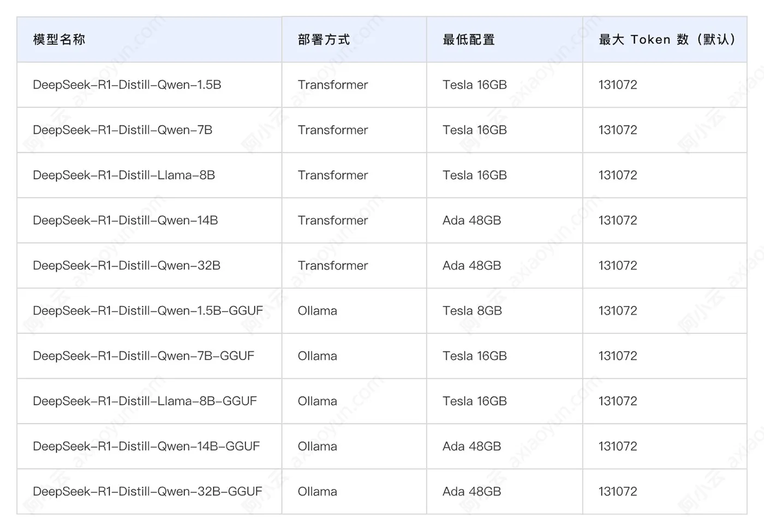Click Transformer in the Qwen-14B row
This screenshot has width=764, height=532.
coord(333,220)
